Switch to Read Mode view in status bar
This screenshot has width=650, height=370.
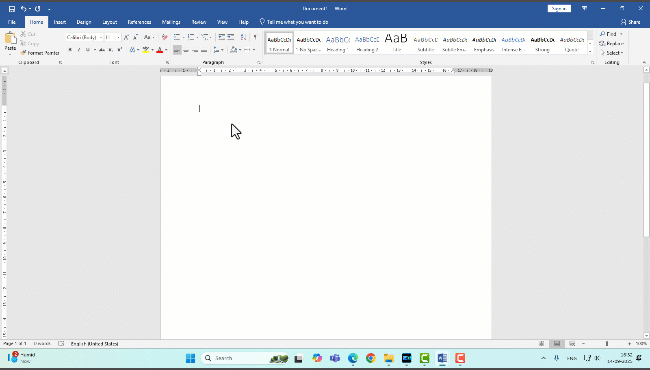(x=541, y=343)
